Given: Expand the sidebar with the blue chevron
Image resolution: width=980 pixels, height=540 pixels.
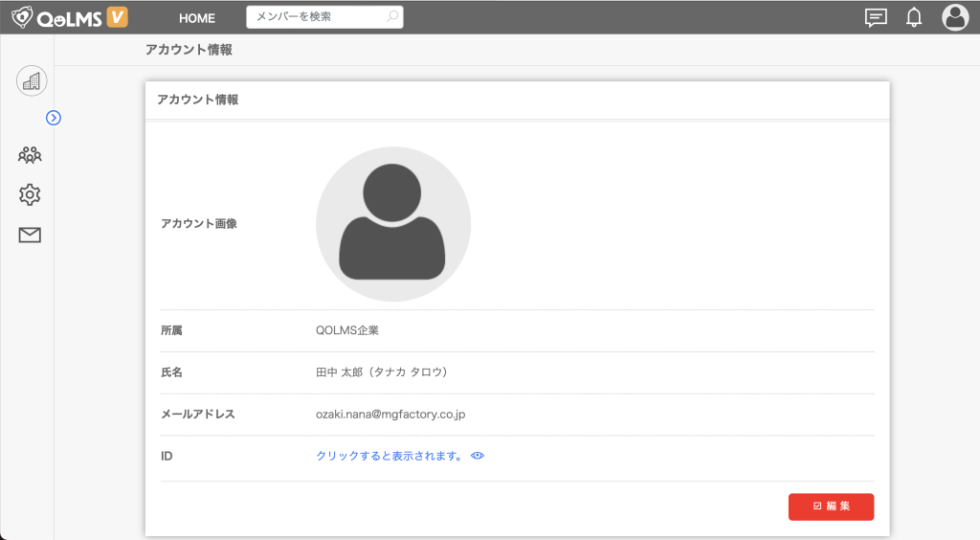Looking at the screenshot, I should click(54, 118).
